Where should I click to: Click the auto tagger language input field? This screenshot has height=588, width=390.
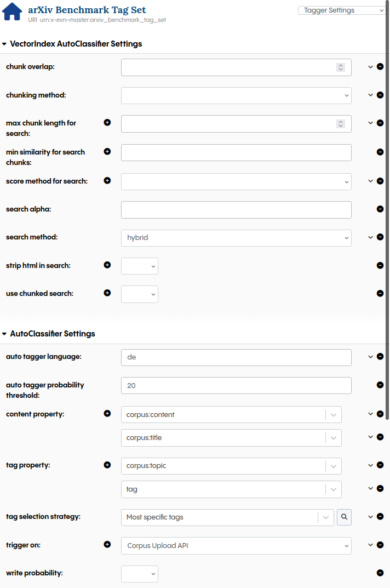tap(236, 357)
